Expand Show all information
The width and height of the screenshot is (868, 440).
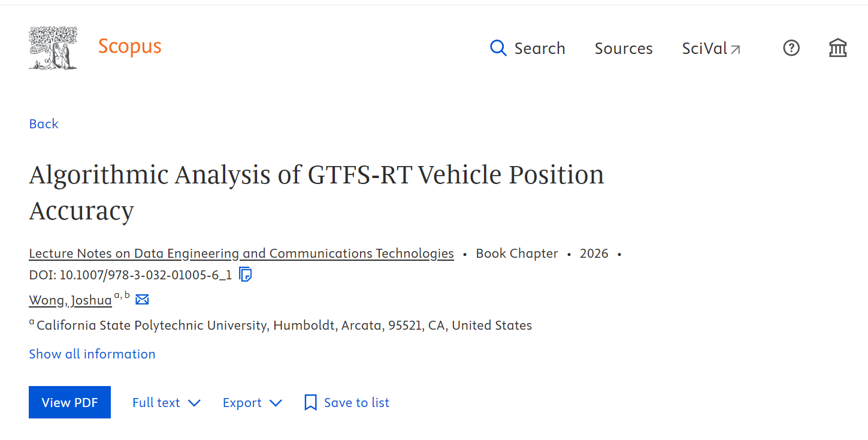(x=92, y=354)
